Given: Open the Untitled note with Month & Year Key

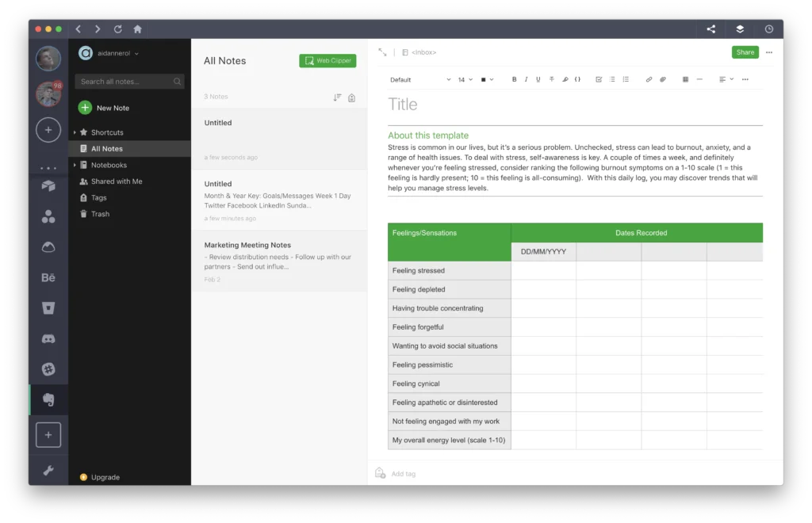Looking at the screenshot, I should click(280, 200).
